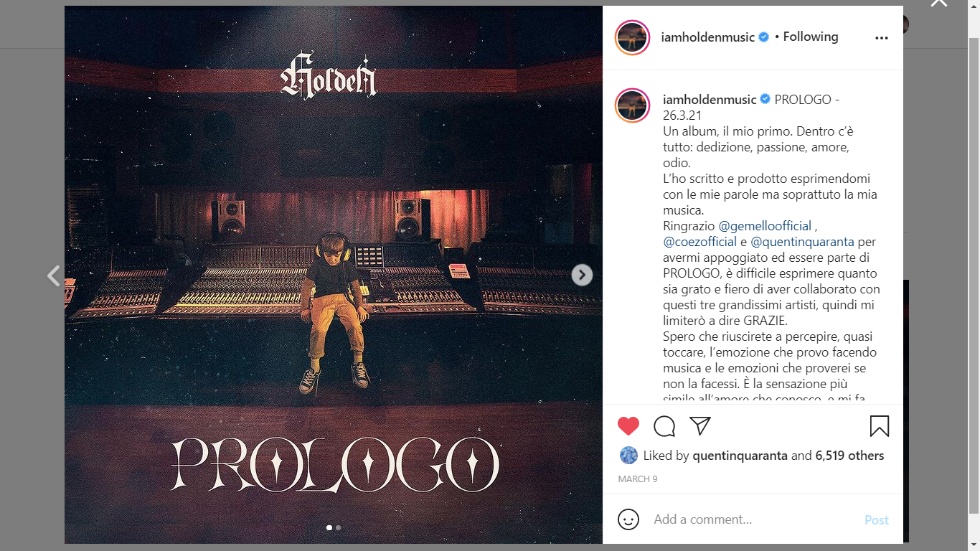Go to next carousel image arrow
The height and width of the screenshot is (551, 980).
[582, 275]
